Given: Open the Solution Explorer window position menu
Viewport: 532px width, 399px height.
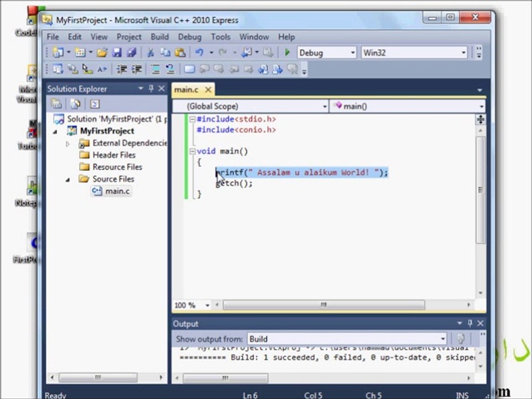Looking at the screenshot, I should [x=140, y=89].
